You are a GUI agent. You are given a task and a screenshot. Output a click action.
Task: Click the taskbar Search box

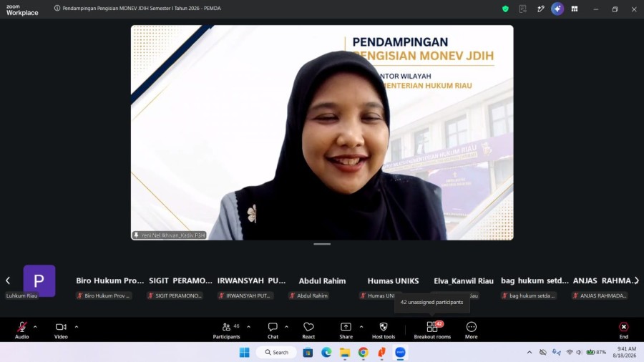(x=276, y=352)
